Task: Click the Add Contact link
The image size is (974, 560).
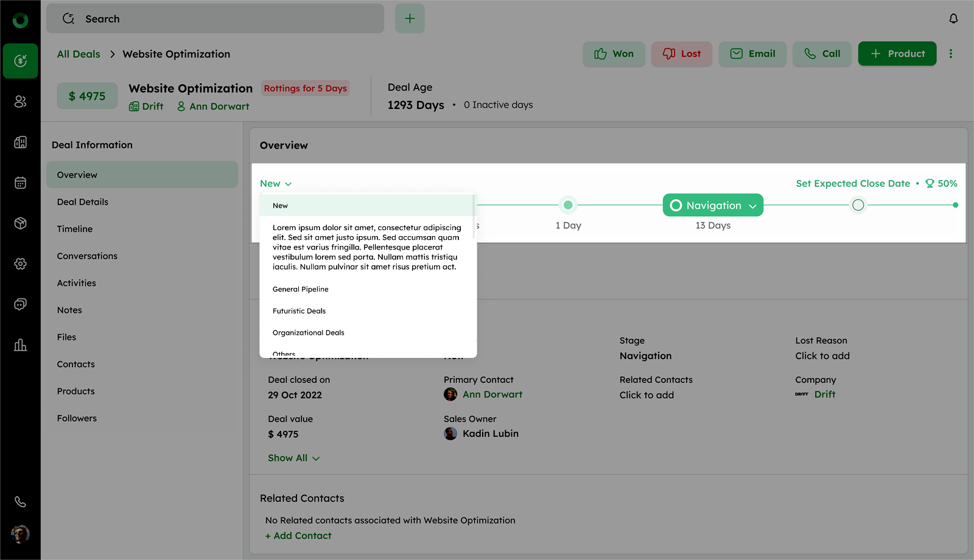Action: click(x=298, y=536)
